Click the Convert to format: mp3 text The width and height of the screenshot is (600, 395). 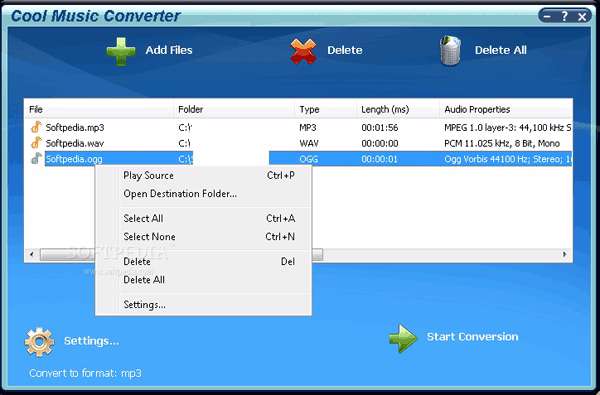tap(85, 373)
